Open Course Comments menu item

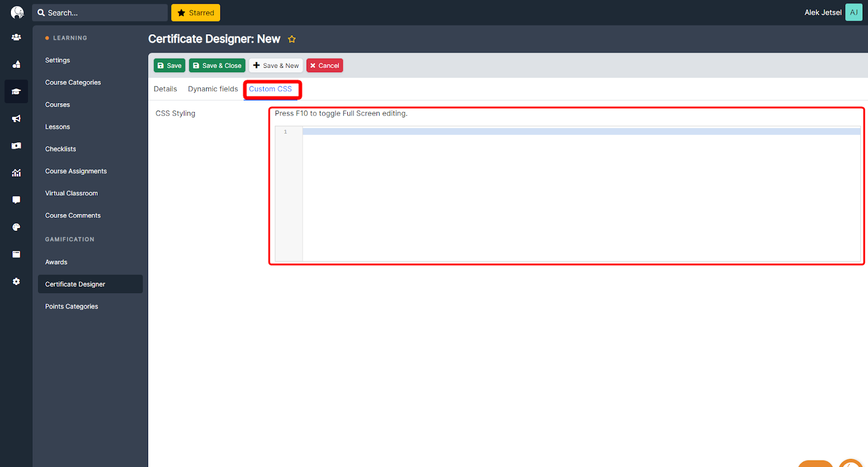tap(73, 216)
